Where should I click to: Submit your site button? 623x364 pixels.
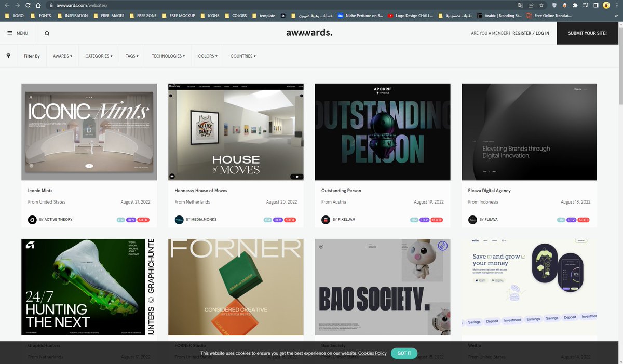click(x=587, y=33)
